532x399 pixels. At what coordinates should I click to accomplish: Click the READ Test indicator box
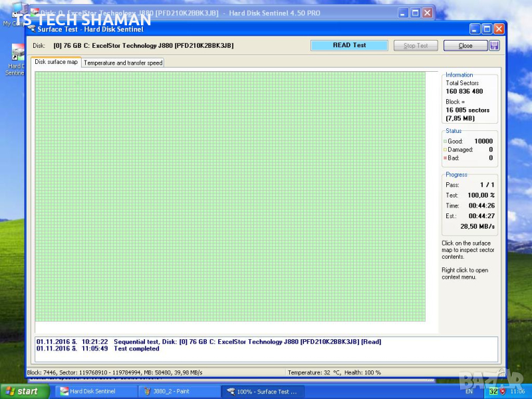(349, 45)
